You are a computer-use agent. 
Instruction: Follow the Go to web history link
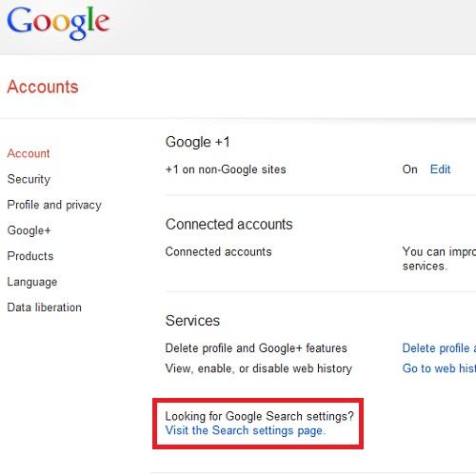pos(439,368)
